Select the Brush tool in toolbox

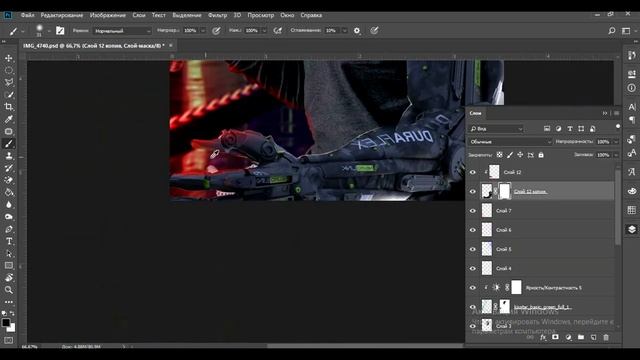9,144
